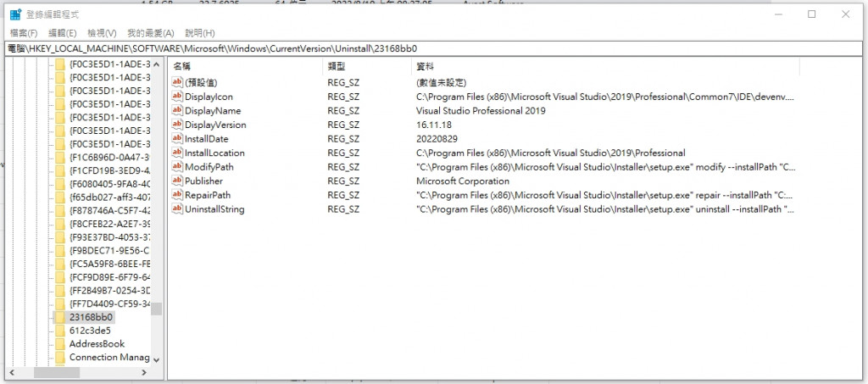This screenshot has height=384, width=868.
Task: Click the tree pane scroll-right arrow
Action: [144, 373]
